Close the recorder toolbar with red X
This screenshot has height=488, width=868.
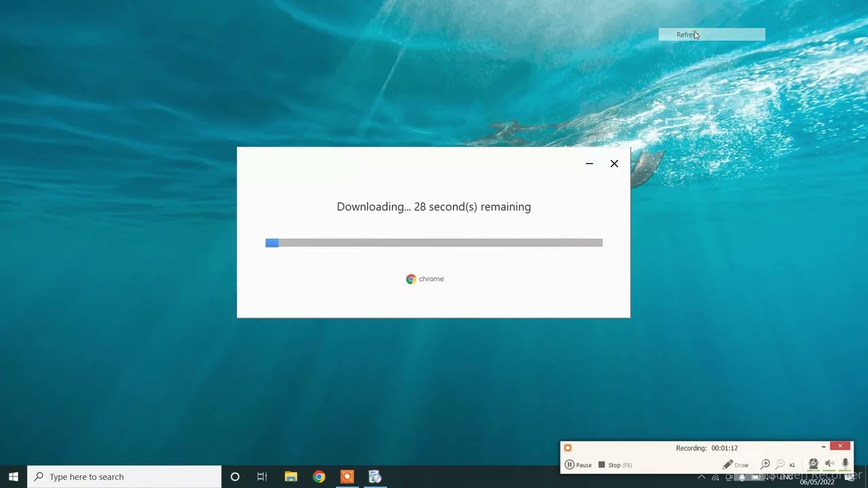(x=840, y=446)
